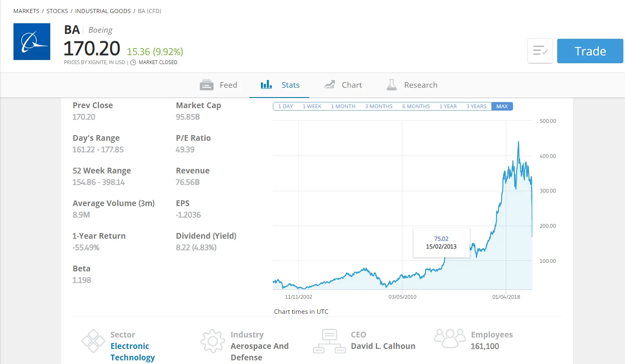Screen dimensions: 625x364
Task: Select the 6 MONTHS chart range
Action: click(416, 107)
